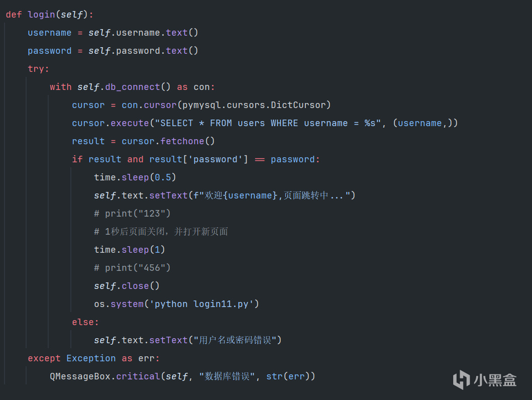Place cursor on the login function name
This screenshot has height=400, width=532.
(41, 15)
